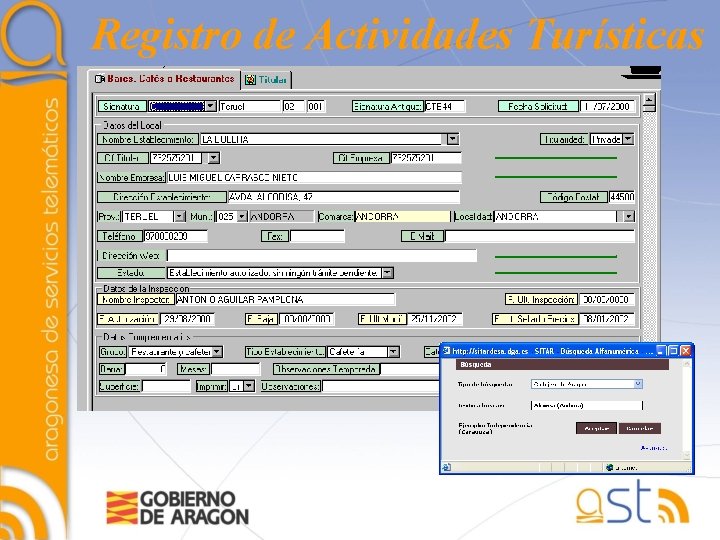Open the Mun. 025 dropdown
This screenshot has height=540, width=720.
242,216
